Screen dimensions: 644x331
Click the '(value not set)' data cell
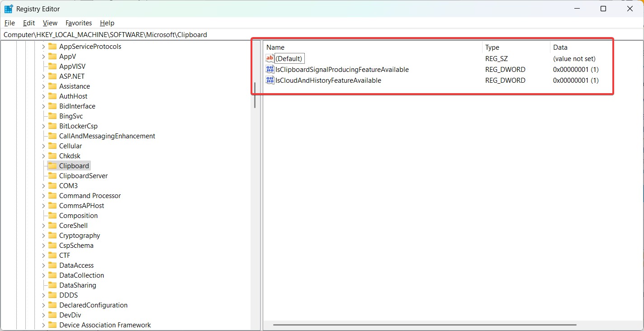click(x=574, y=58)
